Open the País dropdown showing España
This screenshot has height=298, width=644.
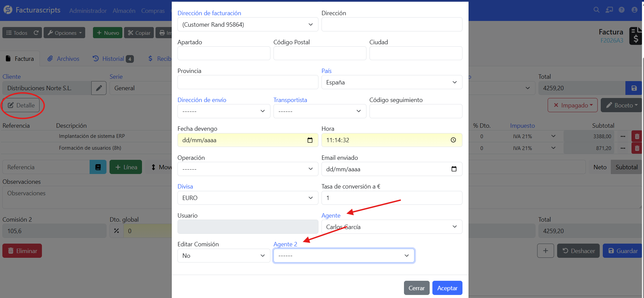(x=392, y=82)
